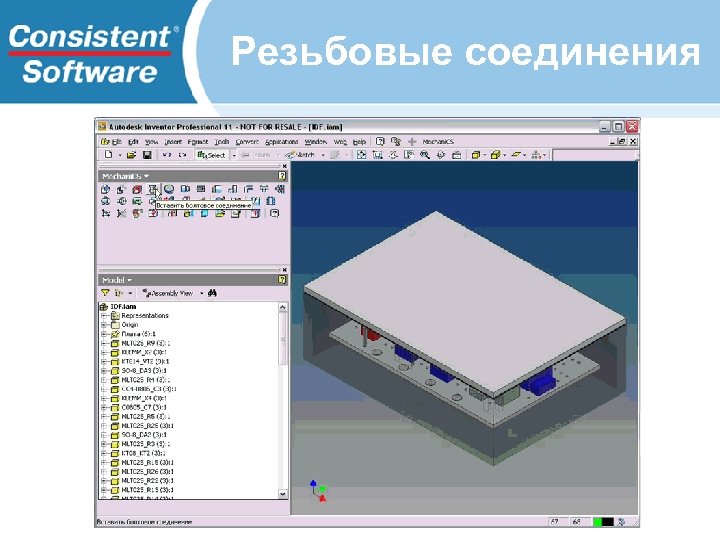Expand the Origin folder node
The width and height of the screenshot is (720, 540).
[x=104, y=325]
